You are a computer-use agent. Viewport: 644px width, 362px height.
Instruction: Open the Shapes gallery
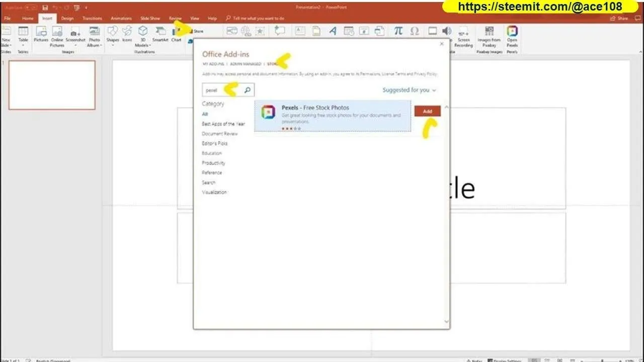click(113, 35)
